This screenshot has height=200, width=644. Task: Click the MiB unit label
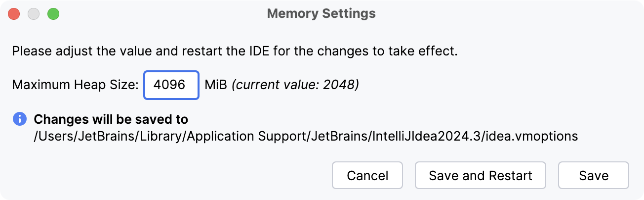coord(215,85)
